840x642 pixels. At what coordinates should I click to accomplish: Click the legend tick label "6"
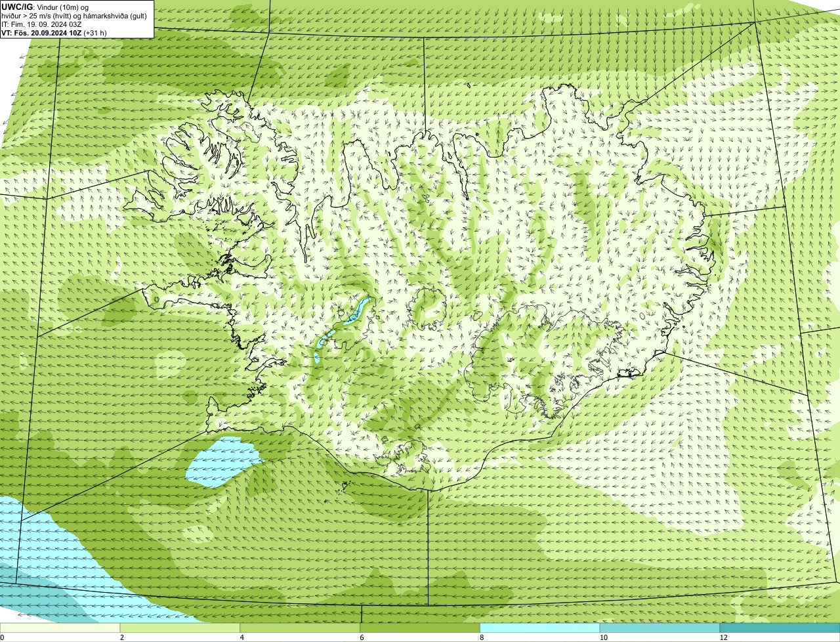362,637
